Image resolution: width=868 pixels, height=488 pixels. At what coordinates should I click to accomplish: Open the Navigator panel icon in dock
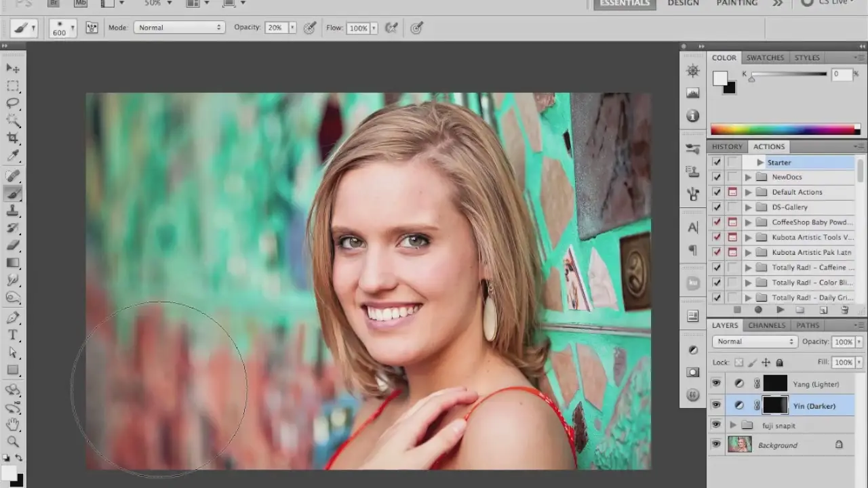[693, 71]
